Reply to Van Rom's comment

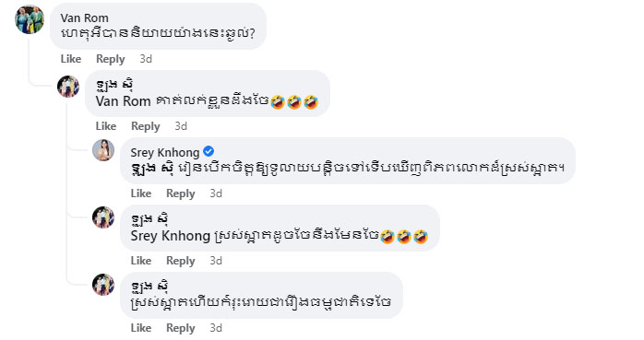coord(110,59)
